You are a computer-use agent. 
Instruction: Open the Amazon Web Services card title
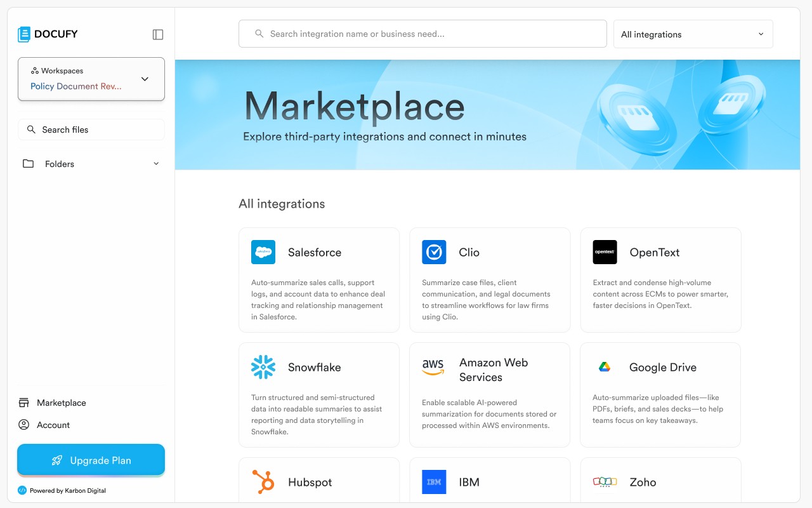494,370
